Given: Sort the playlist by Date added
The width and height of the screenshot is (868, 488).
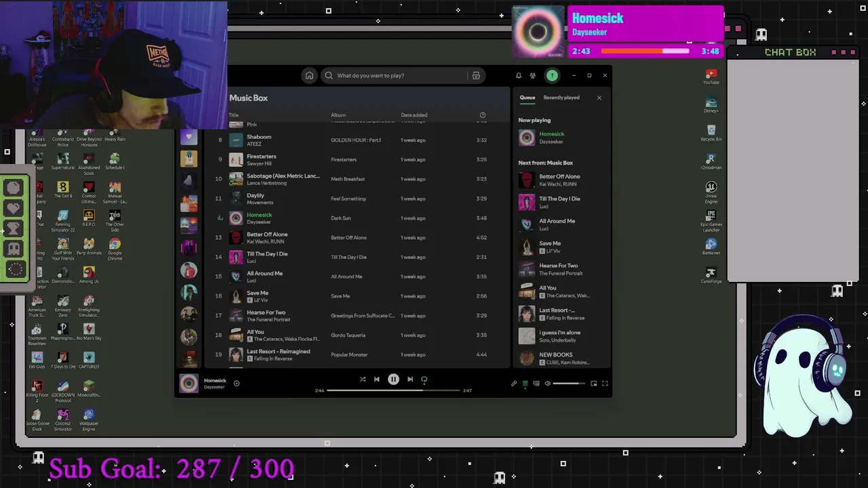Looking at the screenshot, I should pos(414,115).
